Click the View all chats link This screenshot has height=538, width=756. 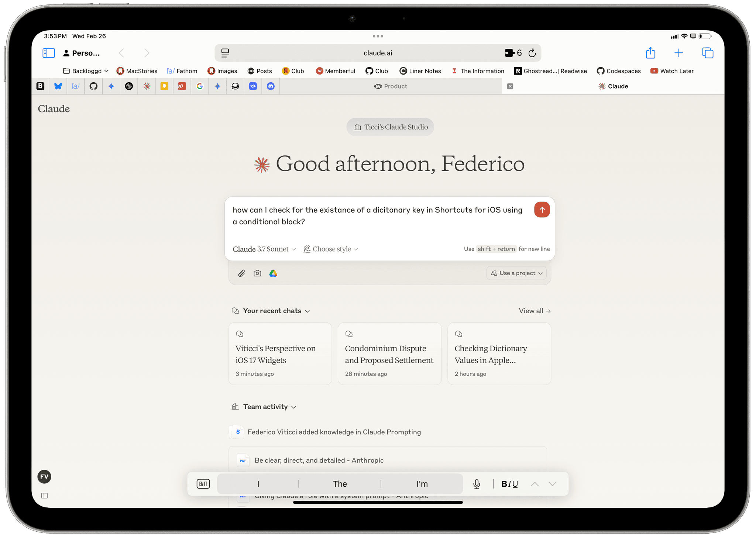click(535, 311)
